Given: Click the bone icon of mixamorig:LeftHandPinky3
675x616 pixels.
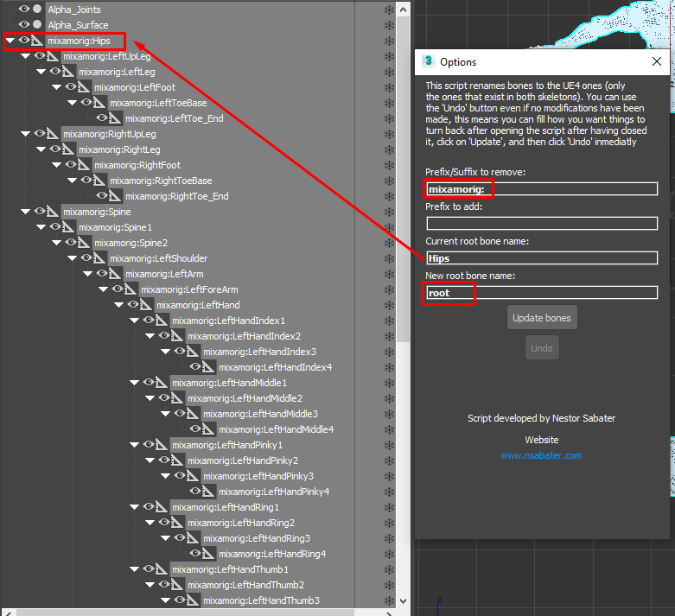Looking at the screenshot, I should coord(193,476).
